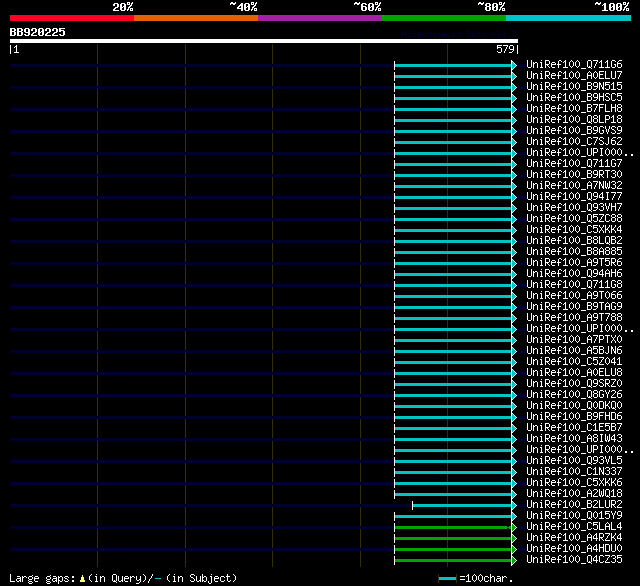Viewport: 640px width, 586px height.
Task: Open the UniRef100_Q711G8 entry
Action: (574, 285)
